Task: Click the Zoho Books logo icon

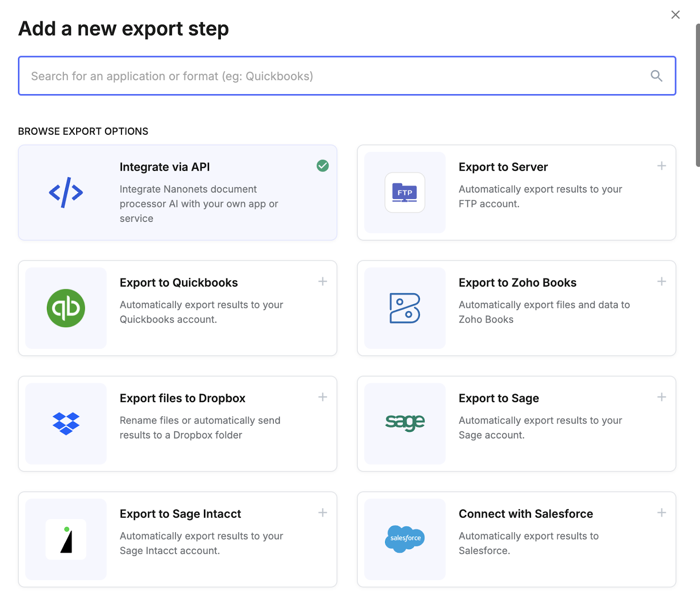Action: coord(405,308)
